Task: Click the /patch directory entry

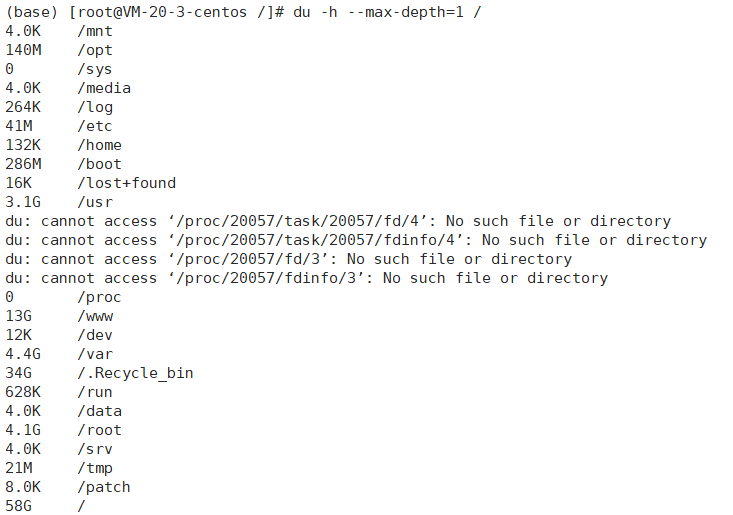Action: click(x=104, y=487)
